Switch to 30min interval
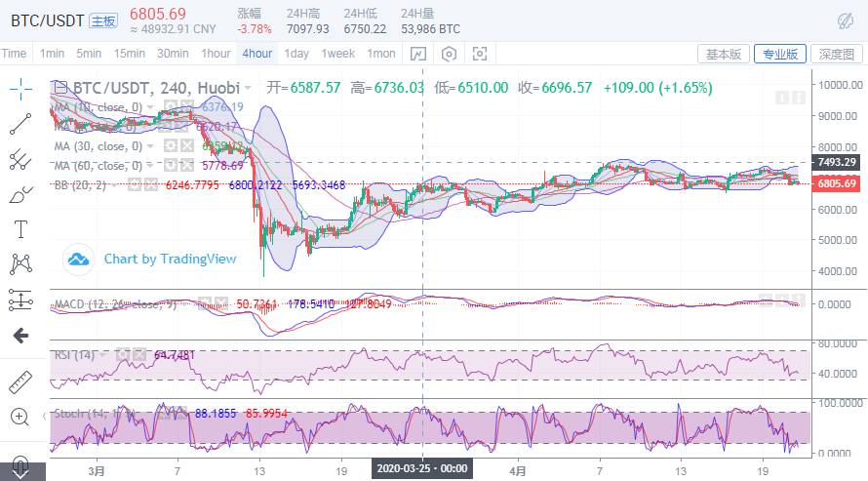This screenshot has width=868, height=481. pyautogui.click(x=173, y=54)
